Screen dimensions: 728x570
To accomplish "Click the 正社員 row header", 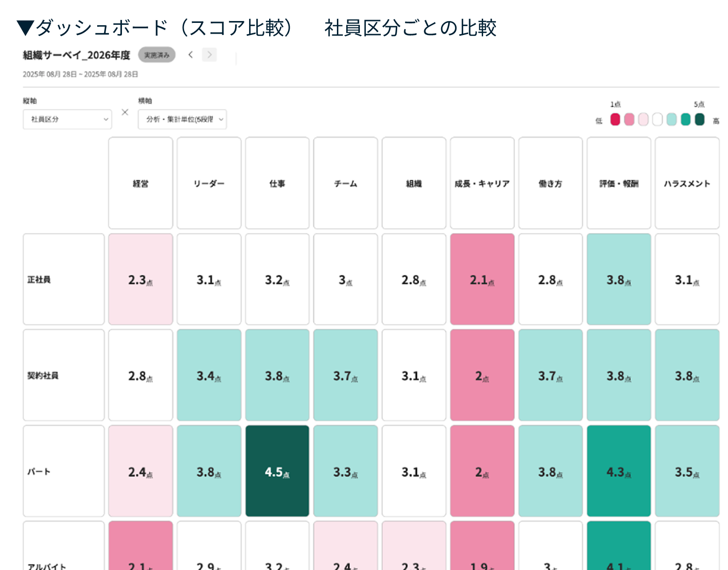I will pos(64,279).
